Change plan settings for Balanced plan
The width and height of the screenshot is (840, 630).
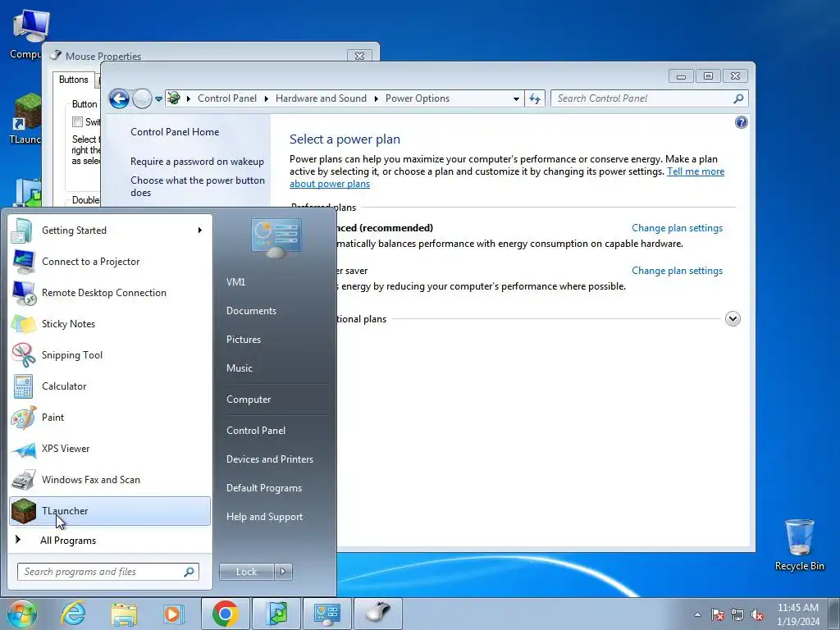click(x=677, y=228)
